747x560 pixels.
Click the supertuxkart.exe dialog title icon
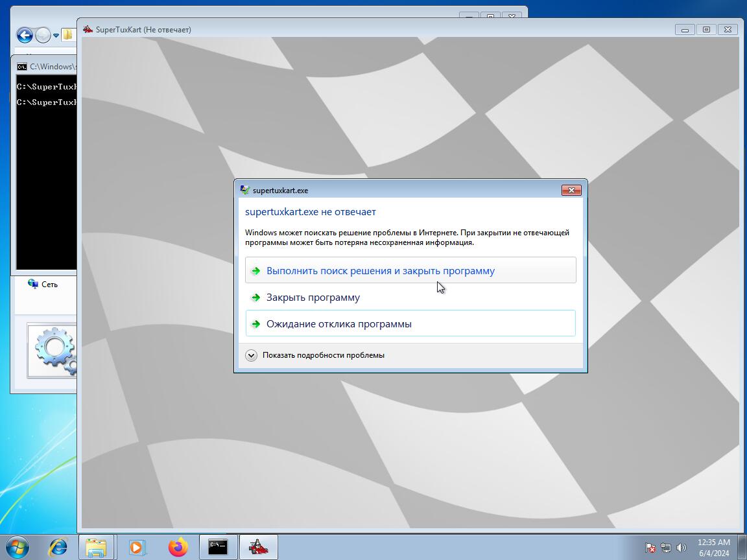point(244,190)
